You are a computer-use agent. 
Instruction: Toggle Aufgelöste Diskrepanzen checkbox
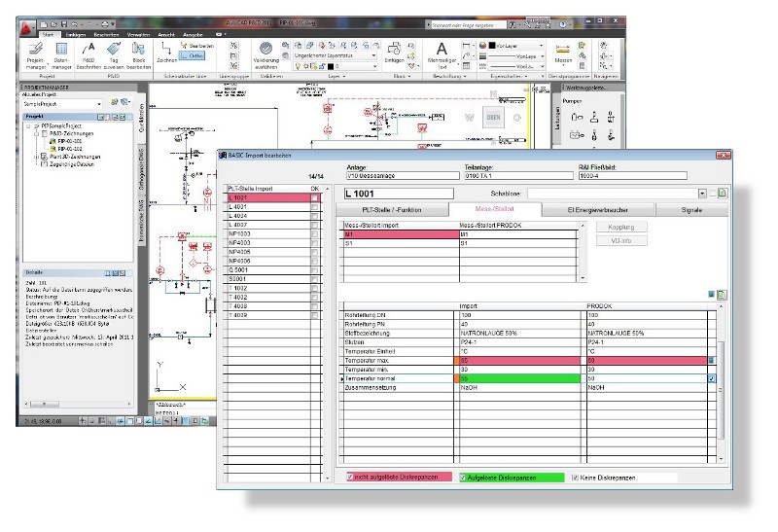463,478
